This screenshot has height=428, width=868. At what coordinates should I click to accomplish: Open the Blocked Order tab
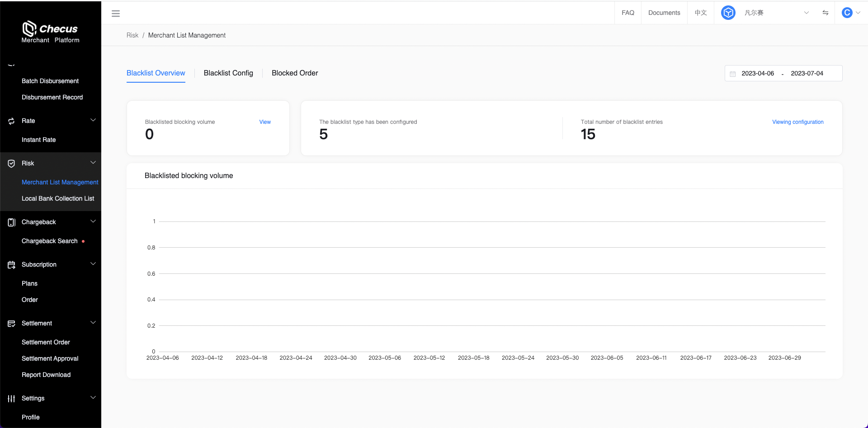point(295,73)
